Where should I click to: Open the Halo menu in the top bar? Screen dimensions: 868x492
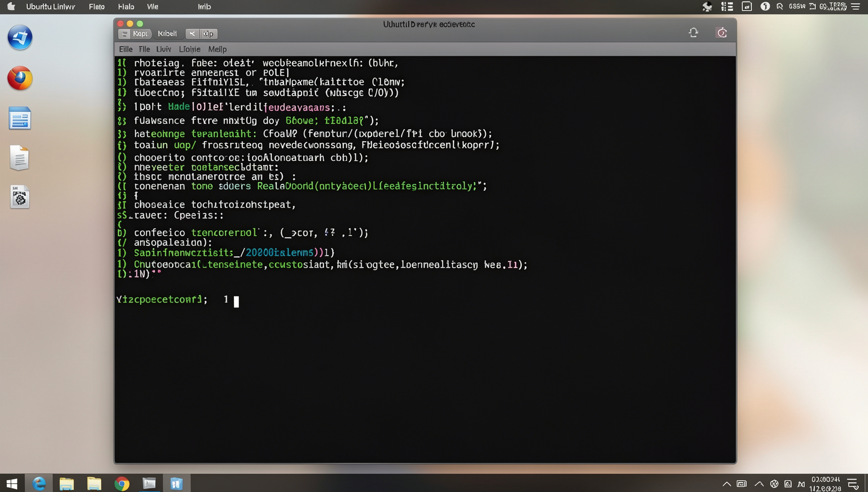pos(126,7)
